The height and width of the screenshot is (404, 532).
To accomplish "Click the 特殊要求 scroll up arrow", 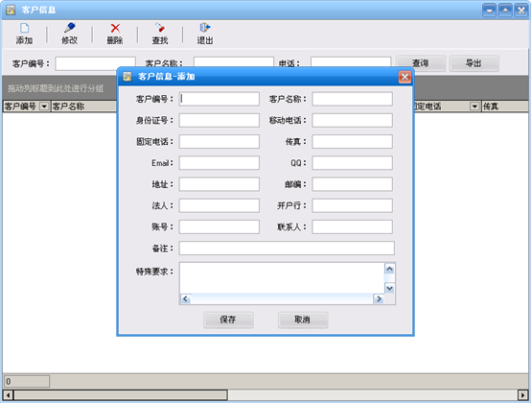I will [x=390, y=269].
